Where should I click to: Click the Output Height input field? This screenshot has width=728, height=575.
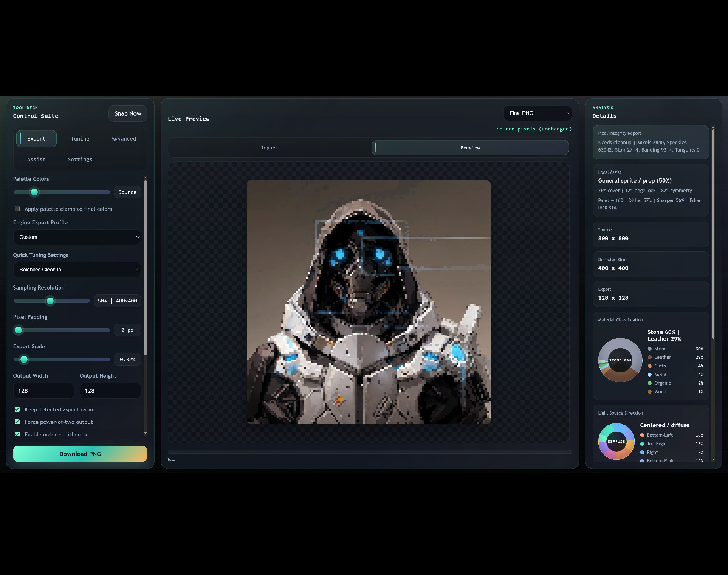point(110,391)
